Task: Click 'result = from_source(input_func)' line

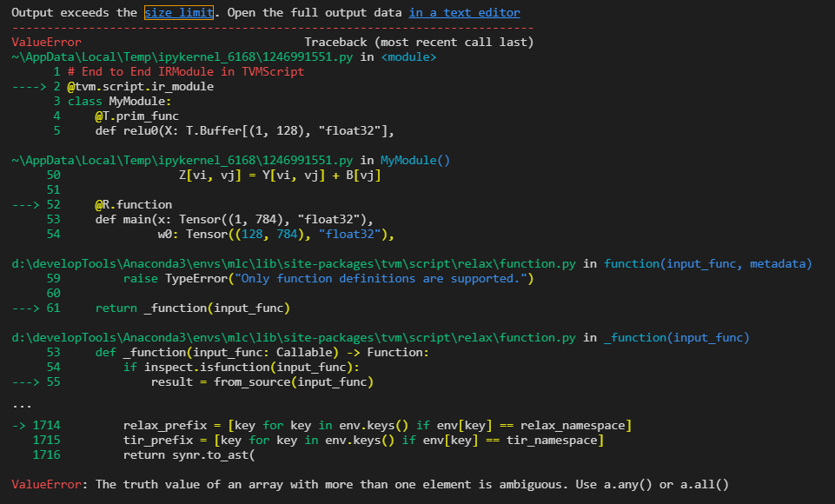Action: click(x=262, y=382)
